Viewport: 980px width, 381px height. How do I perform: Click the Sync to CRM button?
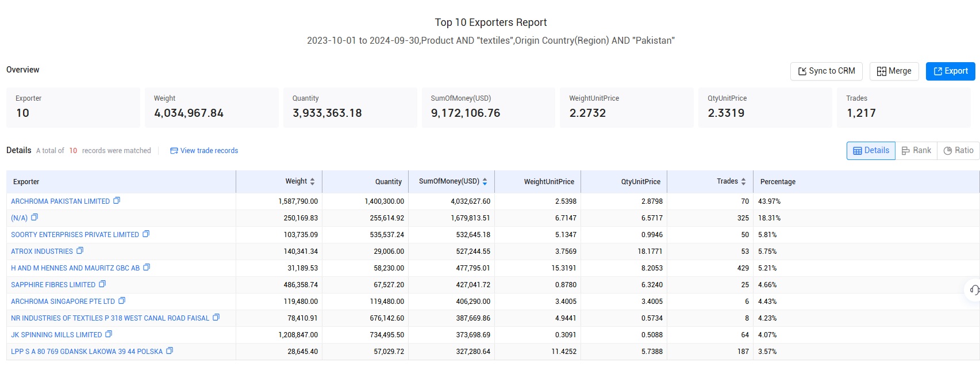[x=827, y=71]
